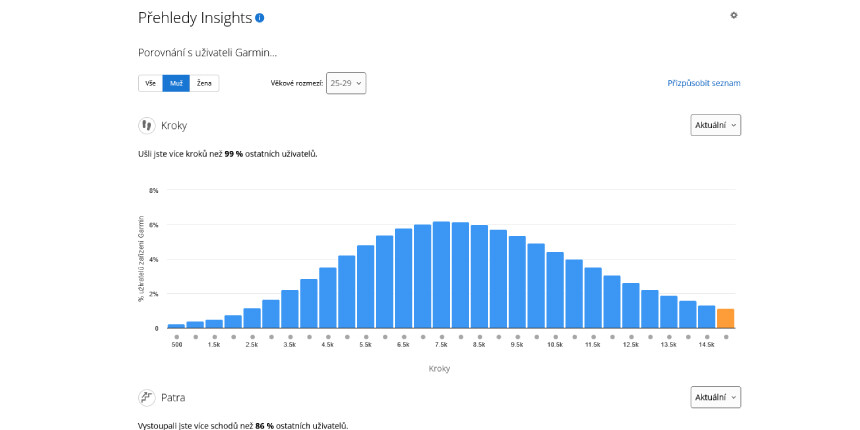Screen dimensions: 860x430
Task: Click the blue bar above 7.5k
Action: [442, 275]
